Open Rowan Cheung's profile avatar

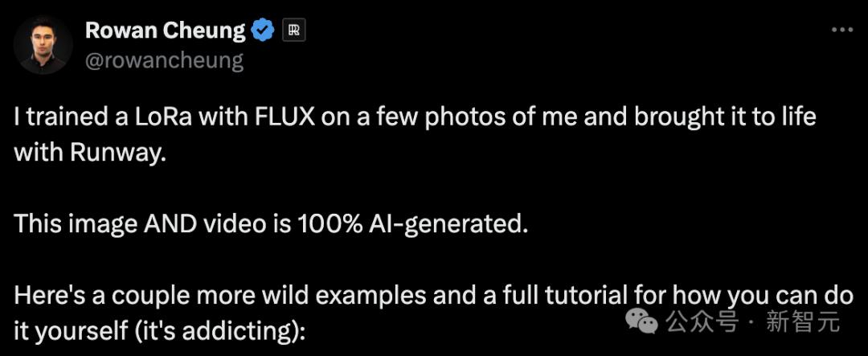tap(43, 45)
